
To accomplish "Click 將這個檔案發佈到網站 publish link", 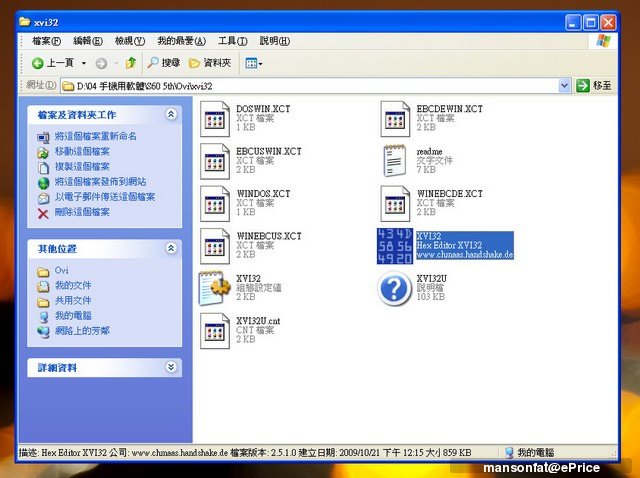I will click(x=100, y=182).
